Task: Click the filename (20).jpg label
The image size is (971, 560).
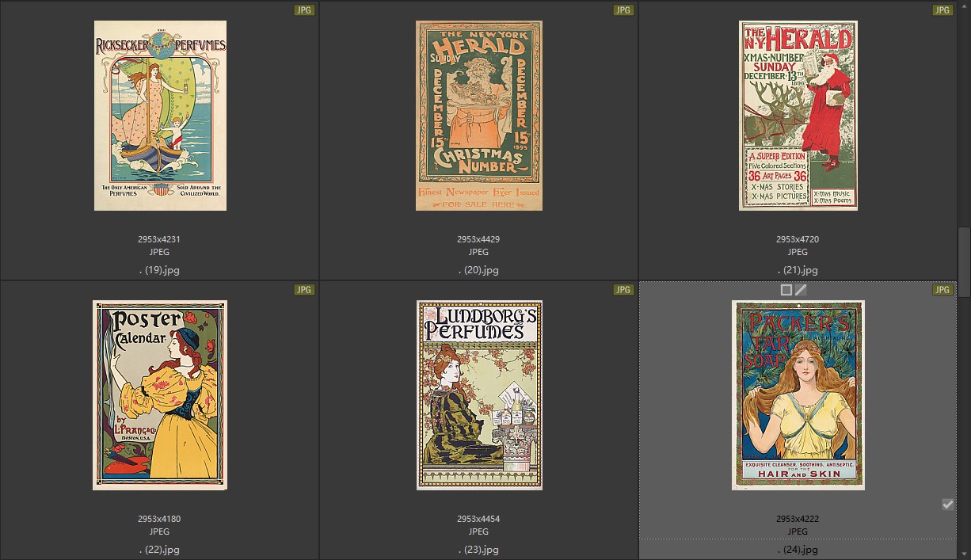Action: pyautogui.click(x=478, y=270)
